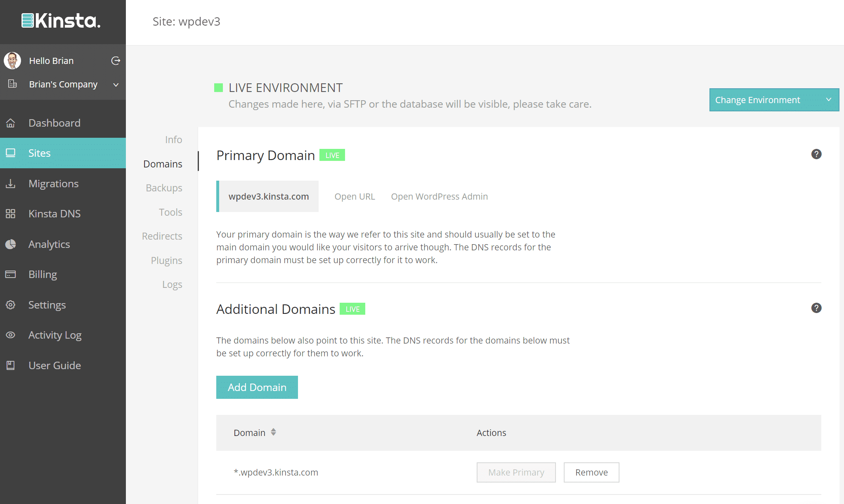Screen dimensions: 844x504
Task: Click the Kinsta logo
Action: (x=61, y=21)
